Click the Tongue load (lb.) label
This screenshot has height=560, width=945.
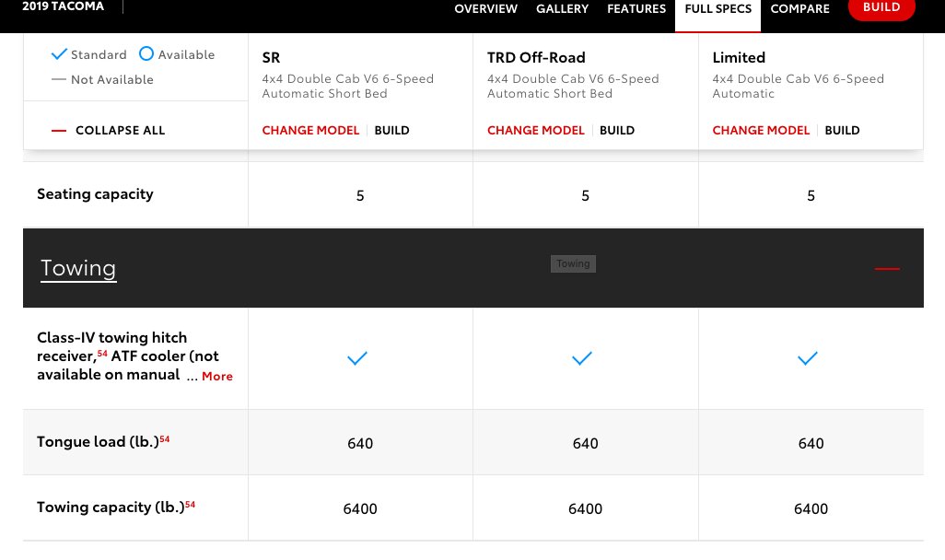(98, 442)
